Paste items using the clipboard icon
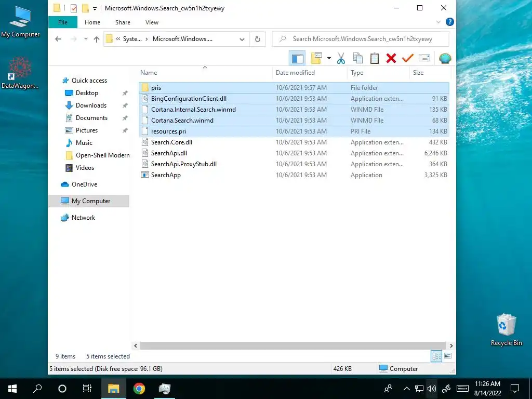Viewport: 532px width, 399px height. pos(374,58)
